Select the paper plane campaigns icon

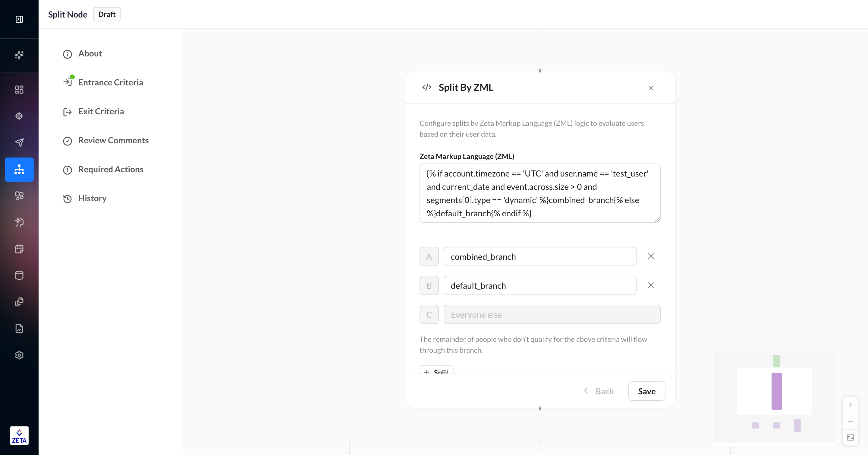coord(19,142)
